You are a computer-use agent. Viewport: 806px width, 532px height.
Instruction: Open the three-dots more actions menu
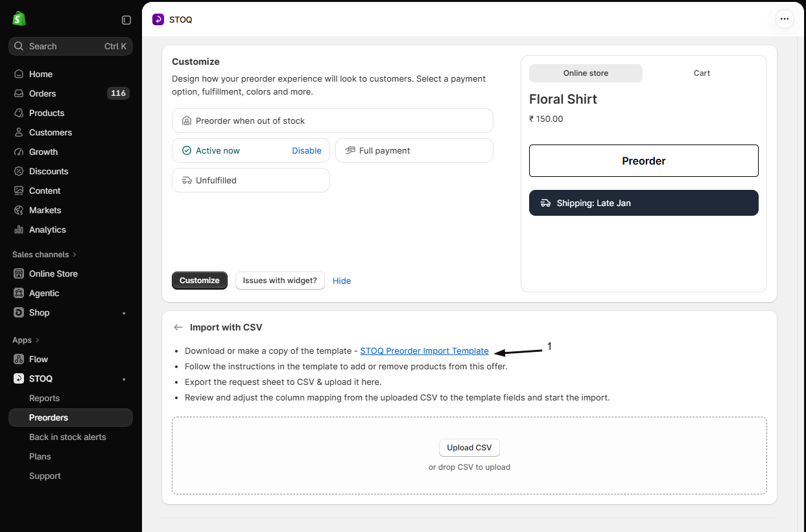[x=785, y=19]
